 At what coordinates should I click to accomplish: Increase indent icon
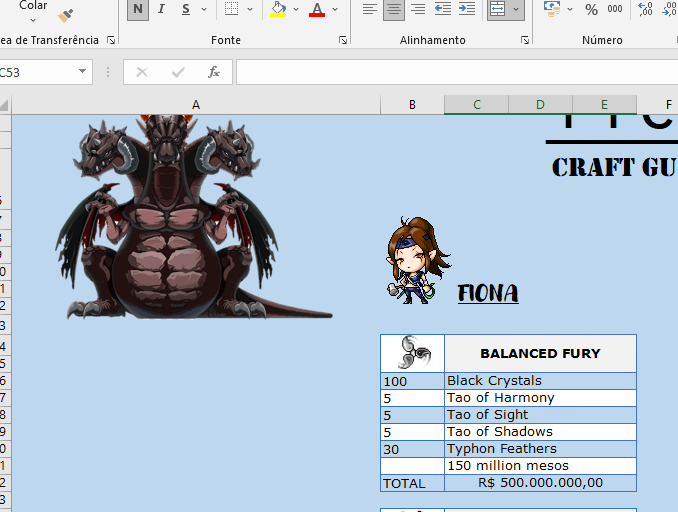[x=467, y=9]
